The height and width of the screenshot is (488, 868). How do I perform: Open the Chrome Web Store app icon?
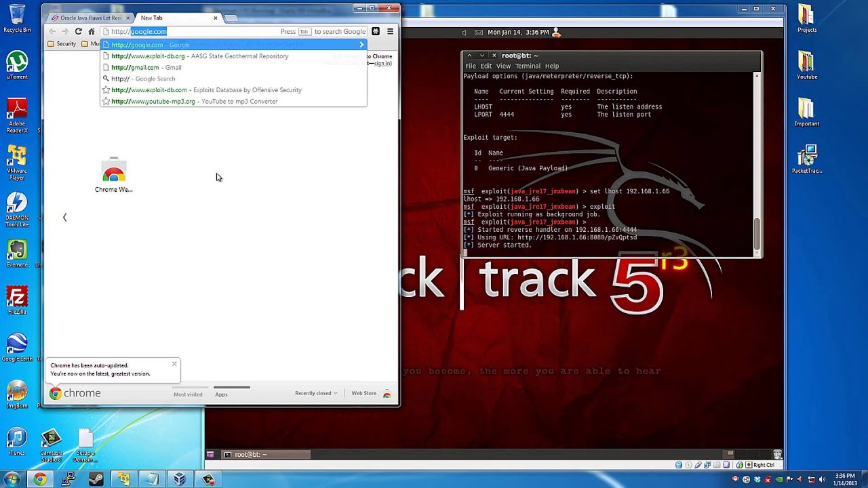(113, 175)
